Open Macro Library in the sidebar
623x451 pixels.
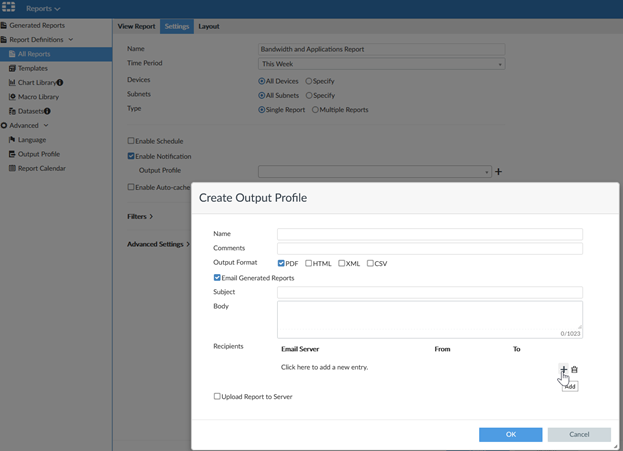[x=38, y=97]
